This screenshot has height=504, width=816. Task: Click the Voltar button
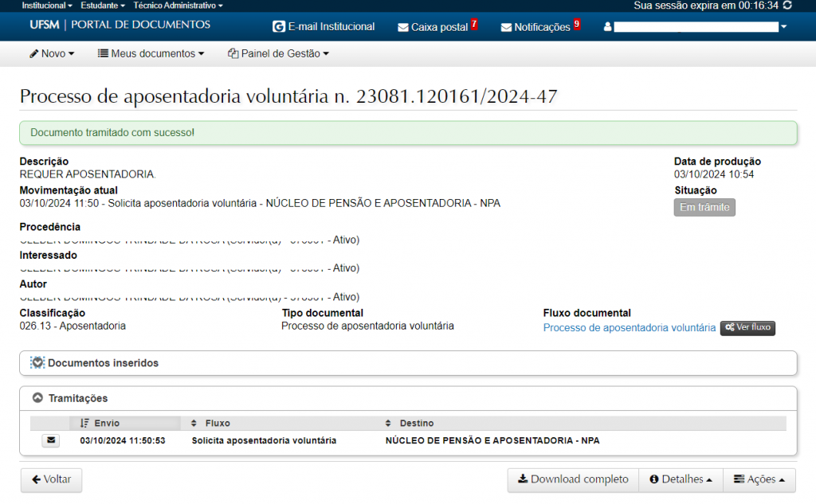[x=51, y=479]
